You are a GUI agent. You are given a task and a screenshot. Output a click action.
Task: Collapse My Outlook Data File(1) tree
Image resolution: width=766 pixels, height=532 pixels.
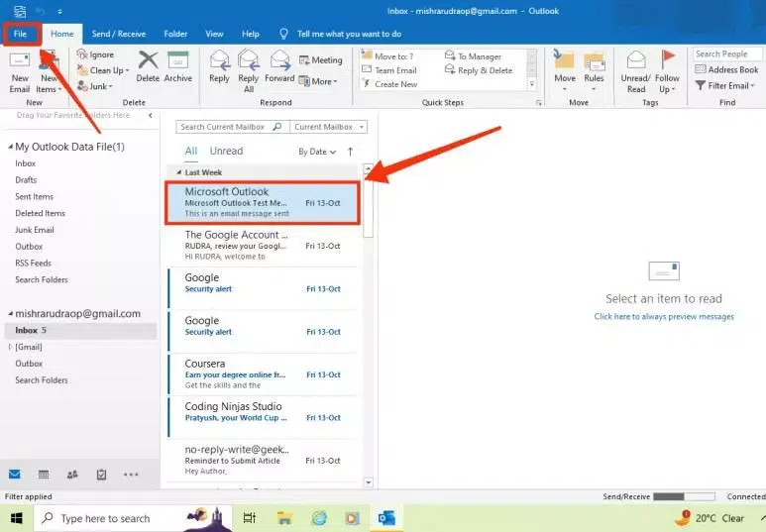click(x=10, y=147)
